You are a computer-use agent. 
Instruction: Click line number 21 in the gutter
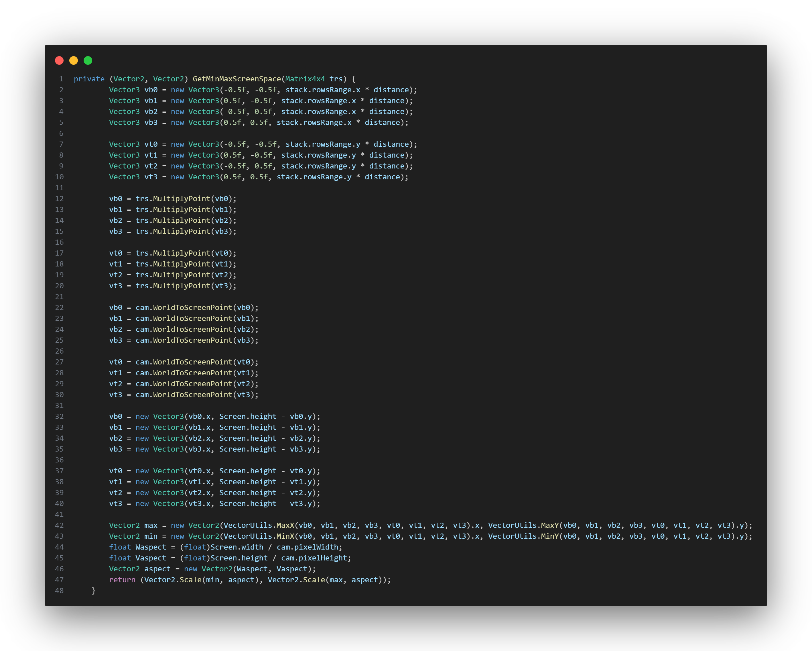click(x=60, y=297)
